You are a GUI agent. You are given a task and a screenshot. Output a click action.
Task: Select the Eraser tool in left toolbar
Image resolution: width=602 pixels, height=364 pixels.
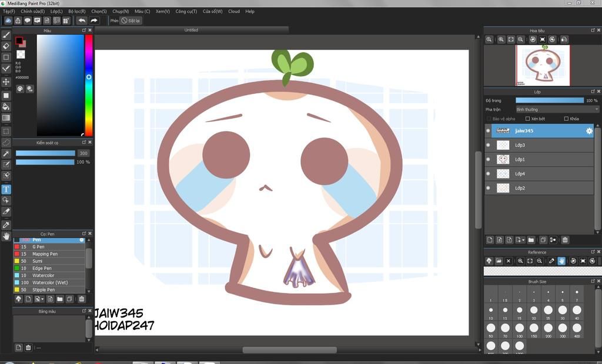(6, 46)
